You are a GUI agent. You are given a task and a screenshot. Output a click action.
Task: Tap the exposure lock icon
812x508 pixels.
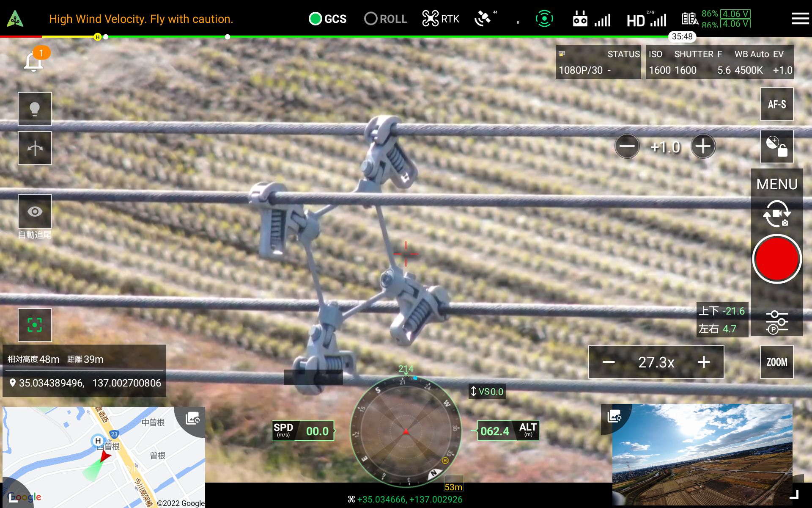[776, 146]
